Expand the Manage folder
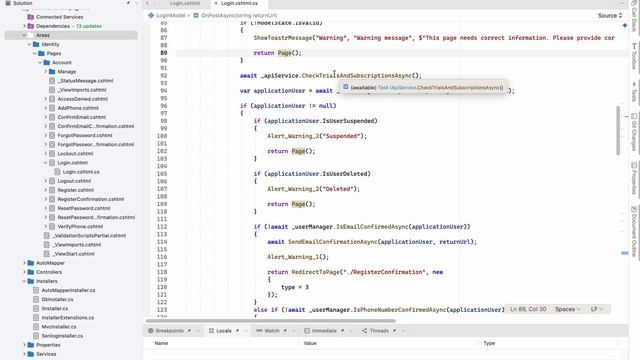Screen dimensions: 640x360 pos(45,72)
